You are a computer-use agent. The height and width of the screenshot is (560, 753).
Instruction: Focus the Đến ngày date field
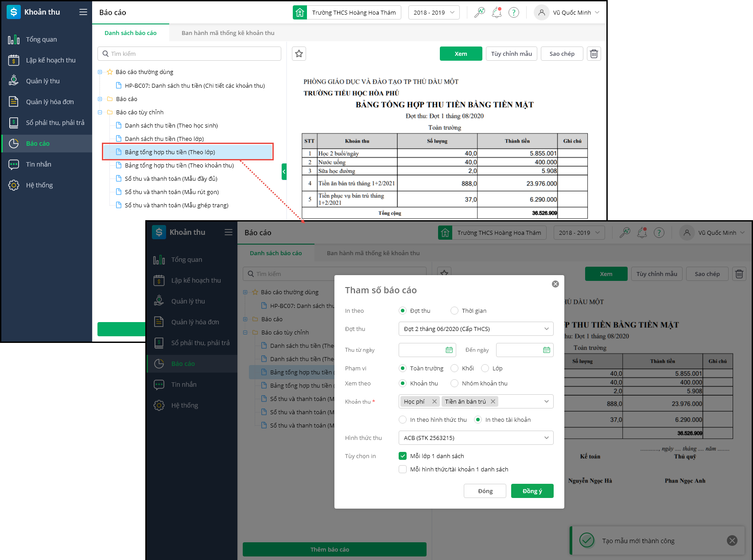point(525,350)
